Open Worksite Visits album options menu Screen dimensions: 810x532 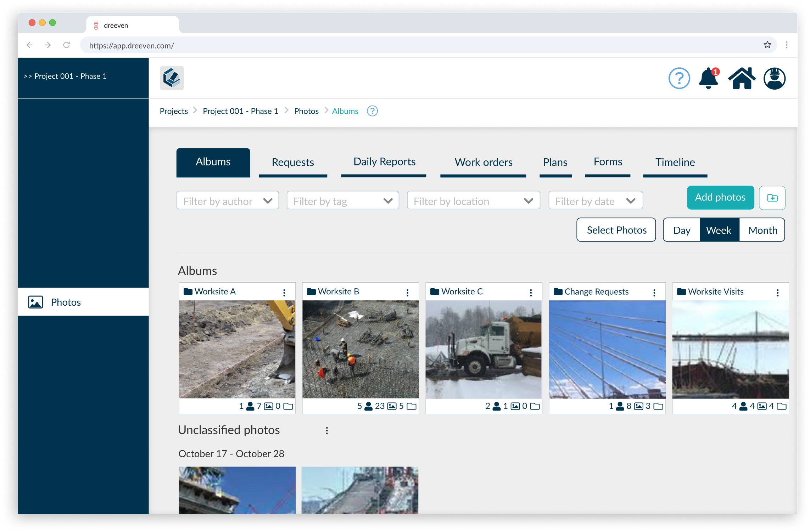pos(777,292)
